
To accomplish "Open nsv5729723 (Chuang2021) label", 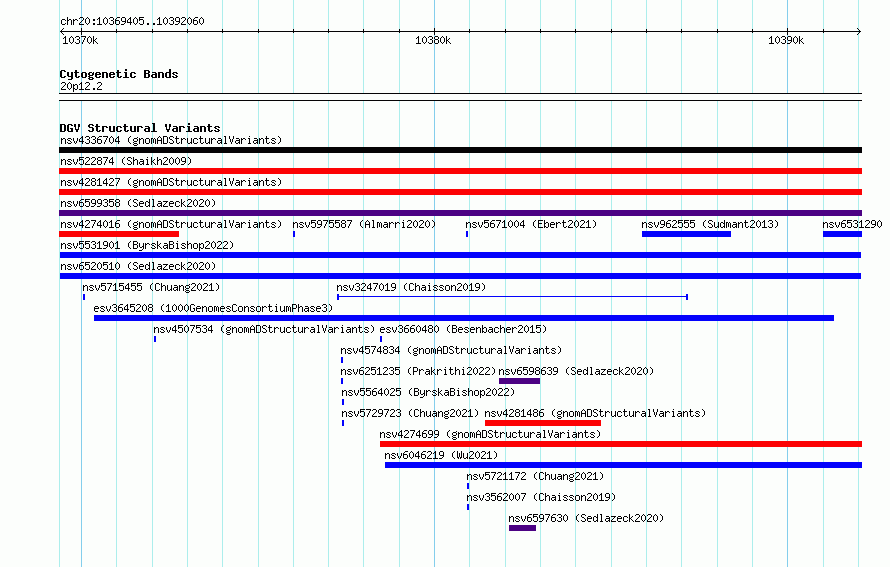I will pyautogui.click(x=410, y=413).
